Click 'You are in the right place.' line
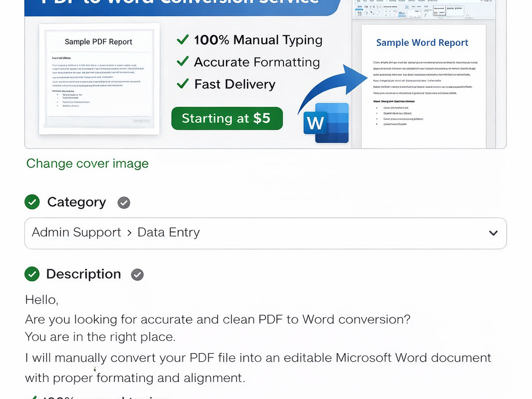 click(100, 337)
